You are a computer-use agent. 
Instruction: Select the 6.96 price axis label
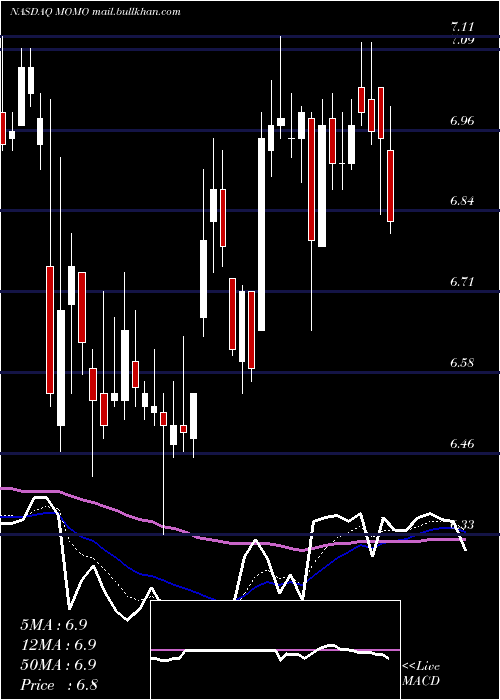pyautogui.click(x=462, y=121)
